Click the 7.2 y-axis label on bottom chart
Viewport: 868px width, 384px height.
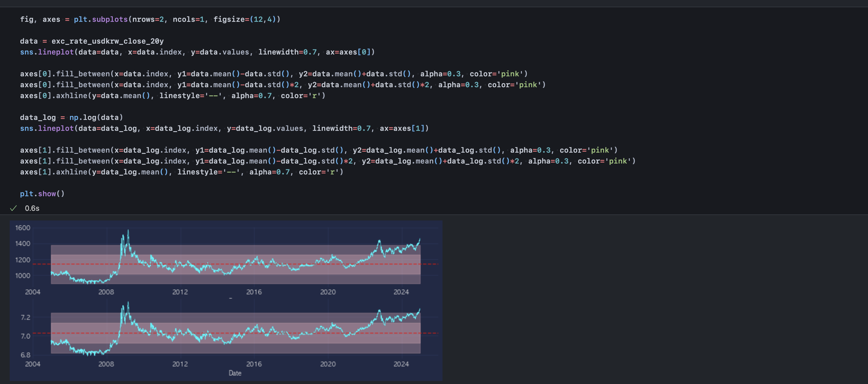click(x=25, y=317)
